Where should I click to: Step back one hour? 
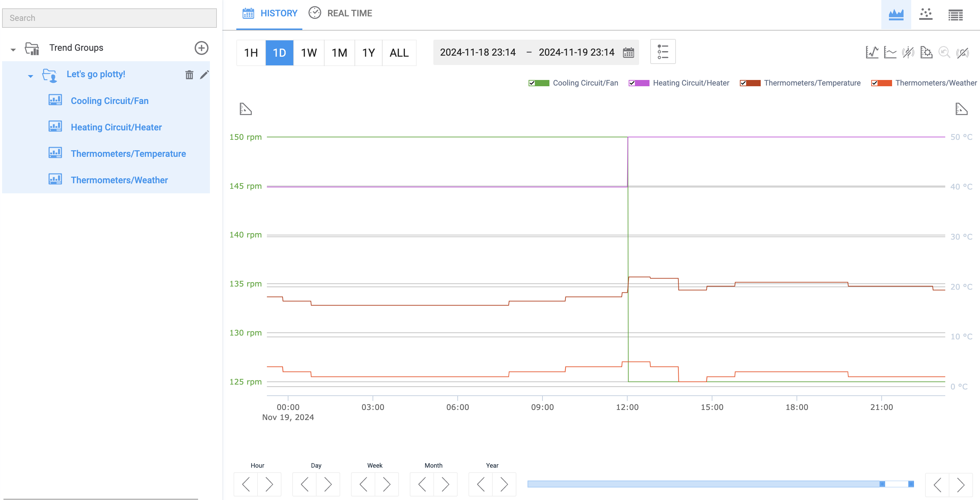[x=246, y=484]
